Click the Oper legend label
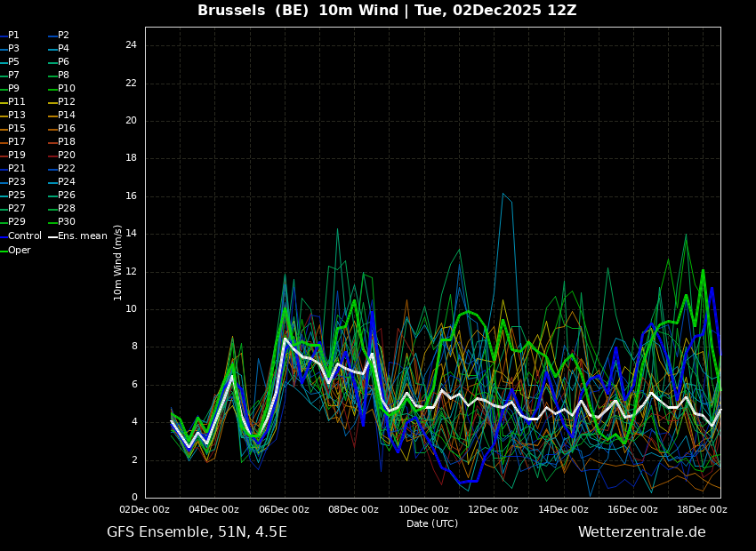The width and height of the screenshot is (756, 551). click(20, 251)
